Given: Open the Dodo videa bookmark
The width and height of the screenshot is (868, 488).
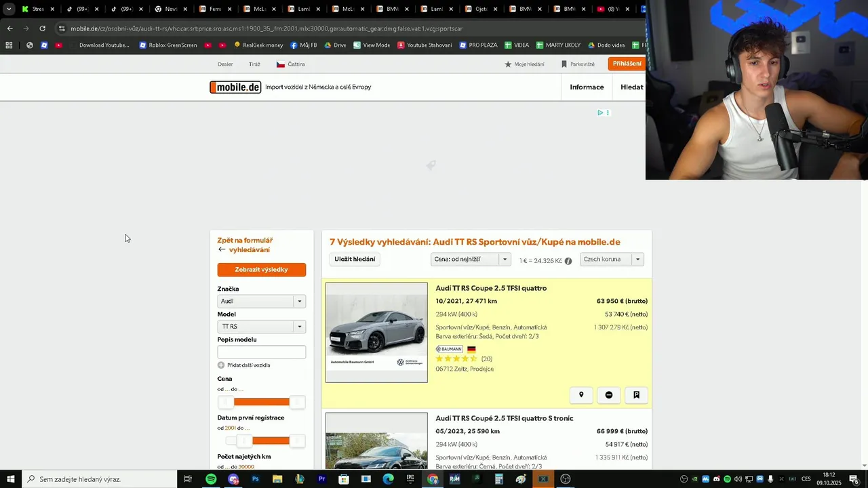Looking at the screenshot, I should [606, 45].
